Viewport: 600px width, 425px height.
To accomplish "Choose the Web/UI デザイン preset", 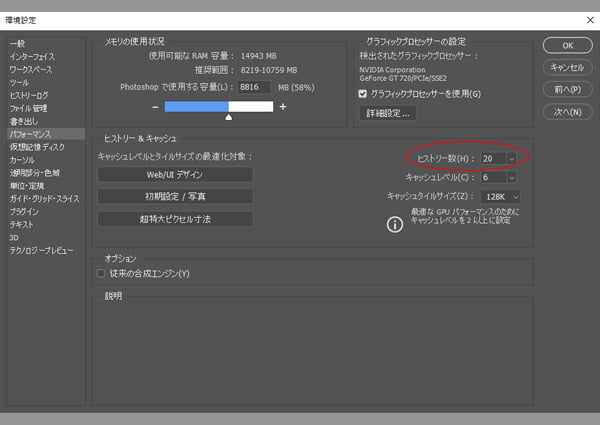I will pos(175,175).
